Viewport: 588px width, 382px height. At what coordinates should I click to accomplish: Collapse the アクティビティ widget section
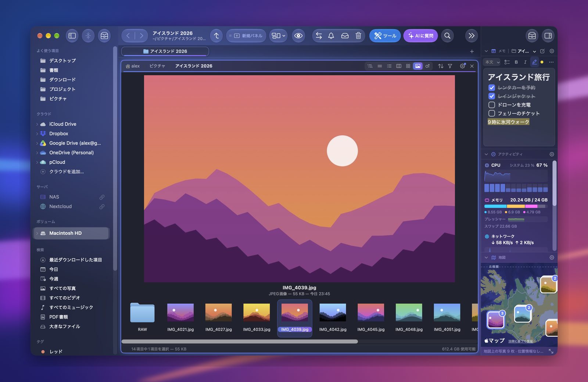486,154
